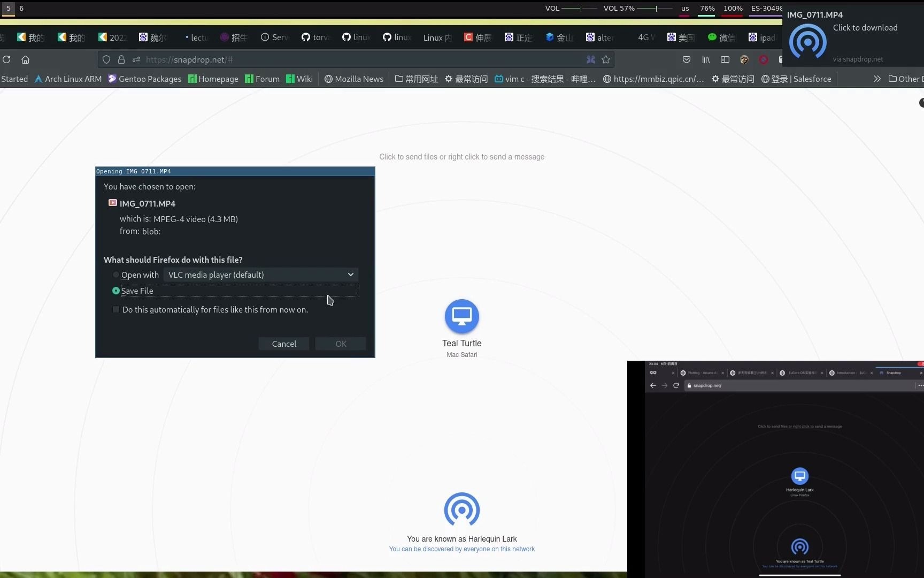Expand the VLC media player application dropdown
This screenshot has width=924, height=578.
pos(261,275)
